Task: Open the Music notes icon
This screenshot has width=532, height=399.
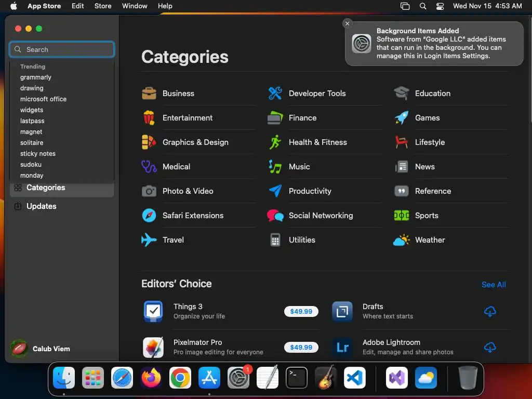Action: [275, 167]
